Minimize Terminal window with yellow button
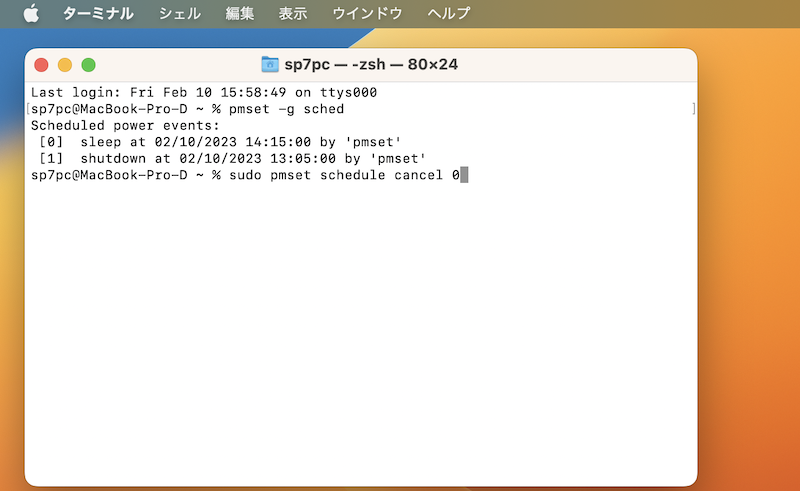The height and width of the screenshot is (491, 800). (65, 65)
